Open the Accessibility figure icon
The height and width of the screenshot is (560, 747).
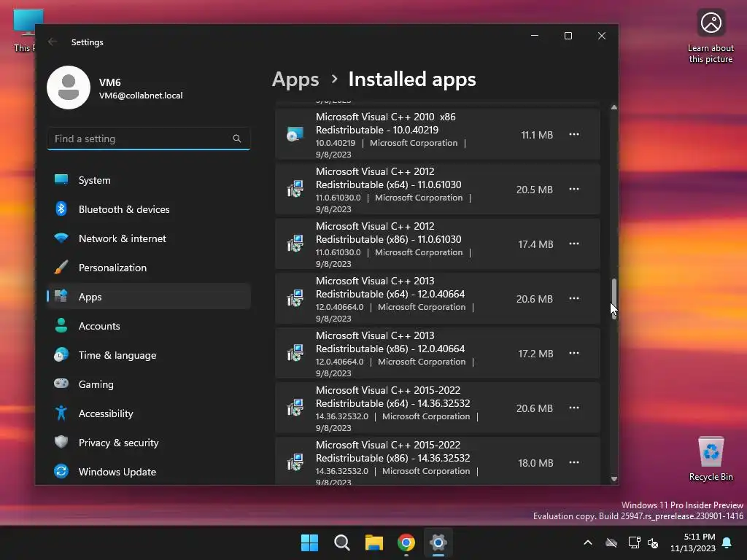[x=61, y=413]
